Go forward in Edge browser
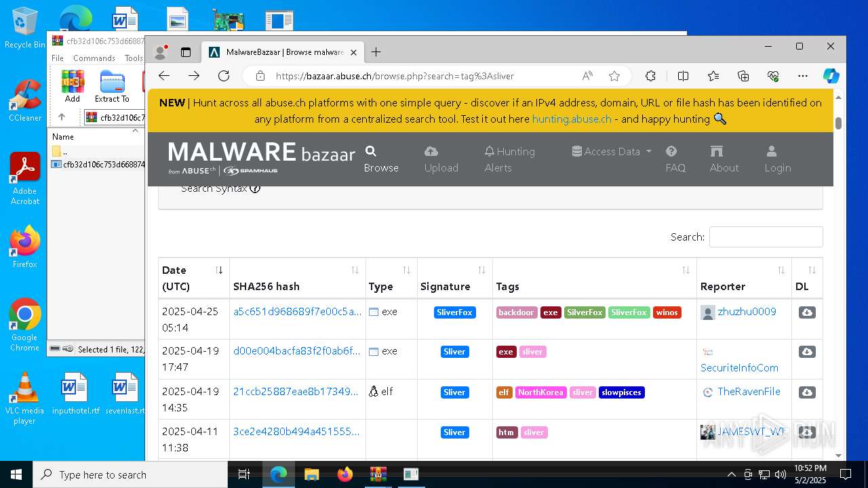868x488 pixels. tap(194, 76)
